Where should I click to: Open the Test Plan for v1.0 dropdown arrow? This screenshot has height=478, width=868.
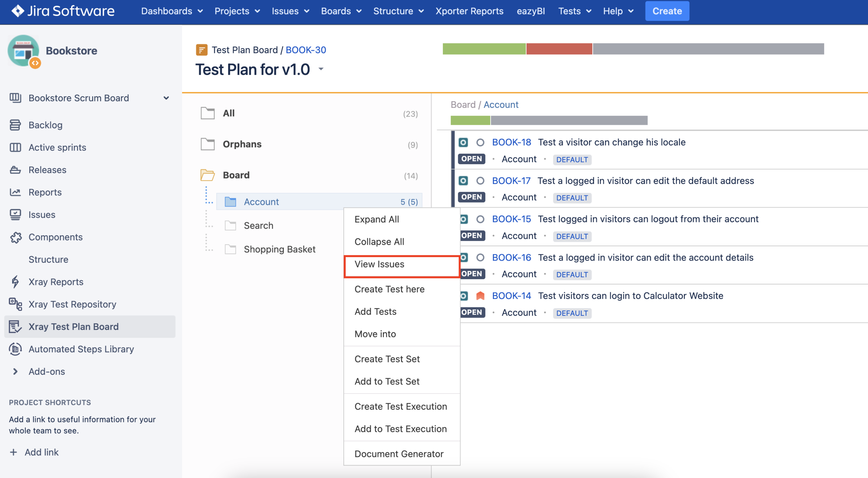pyautogui.click(x=321, y=69)
